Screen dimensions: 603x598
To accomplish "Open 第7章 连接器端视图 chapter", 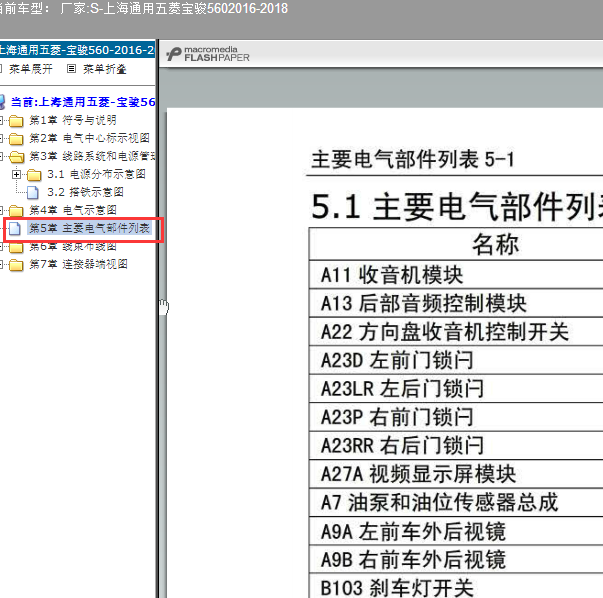I will pyautogui.click(x=78, y=264).
